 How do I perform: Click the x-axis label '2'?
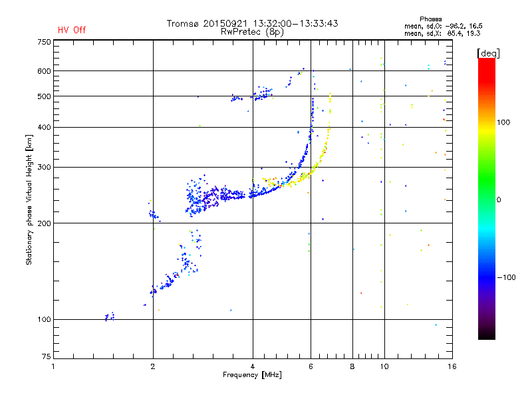point(153,366)
